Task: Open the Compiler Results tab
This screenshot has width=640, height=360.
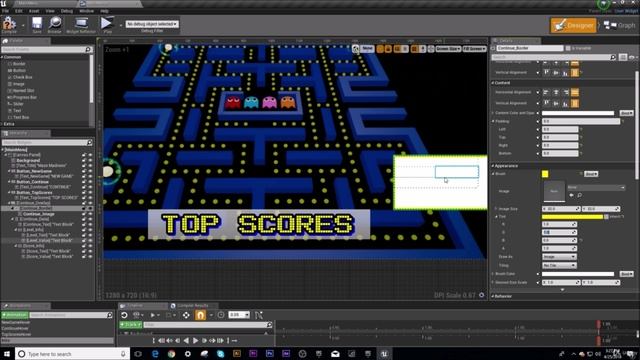Action: pos(192,305)
